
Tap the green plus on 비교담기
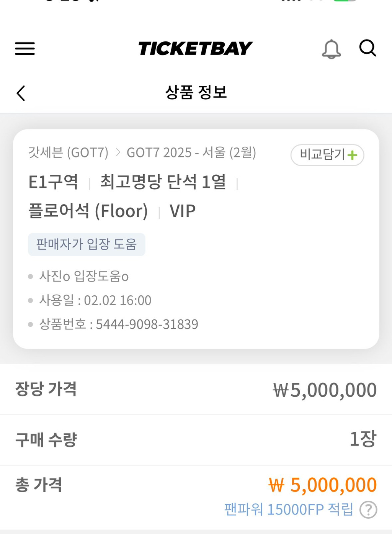pos(352,155)
